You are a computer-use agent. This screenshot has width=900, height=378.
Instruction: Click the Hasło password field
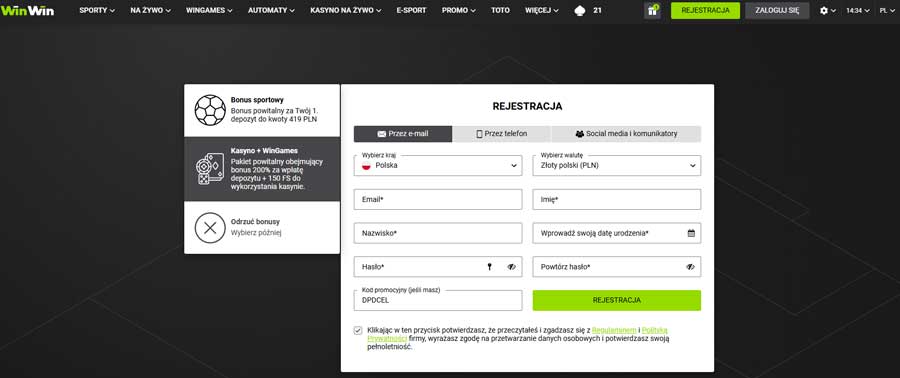(438, 267)
